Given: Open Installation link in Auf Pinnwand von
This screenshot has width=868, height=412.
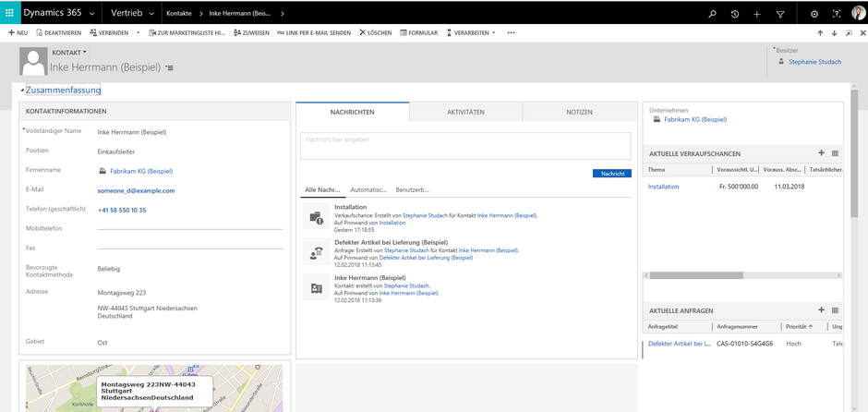Looking at the screenshot, I should click(392, 223).
